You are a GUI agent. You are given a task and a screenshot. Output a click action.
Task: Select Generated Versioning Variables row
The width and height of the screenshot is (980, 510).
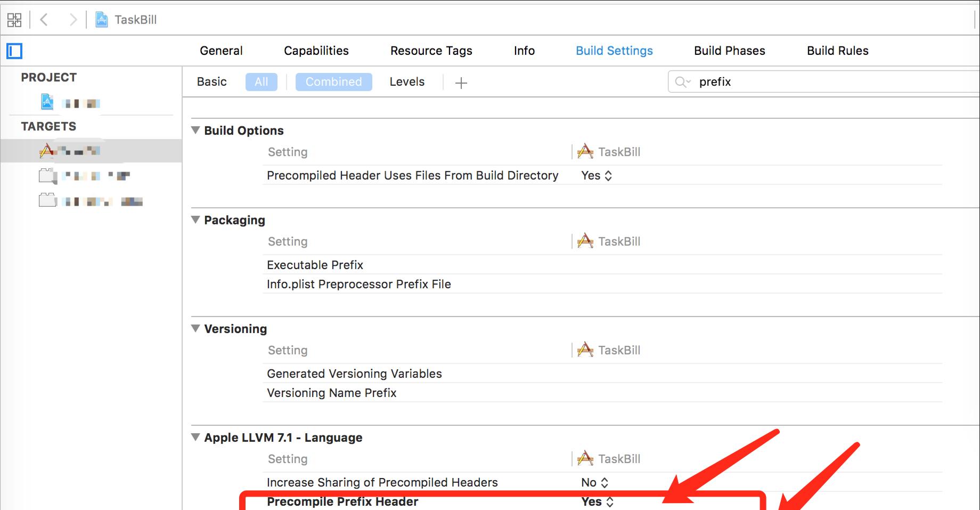(x=602, y=374)
